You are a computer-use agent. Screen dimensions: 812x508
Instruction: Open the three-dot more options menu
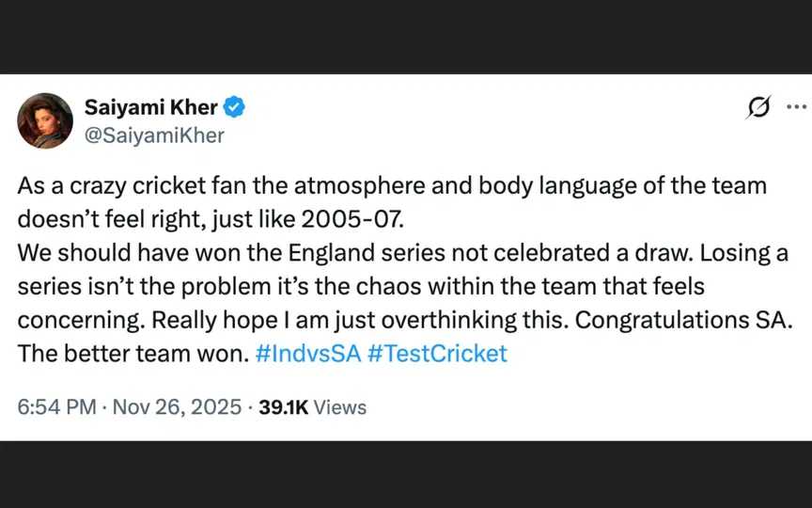pos(795,107)
